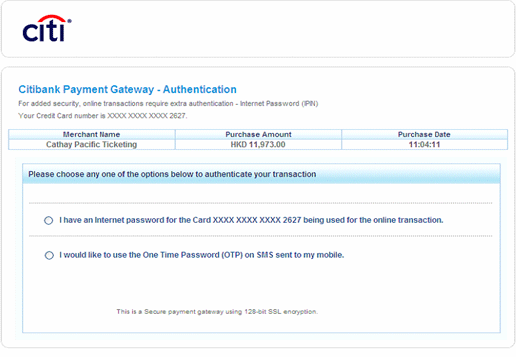Click the 11:04:11 purchase date cell

click(x=424, y=144)
